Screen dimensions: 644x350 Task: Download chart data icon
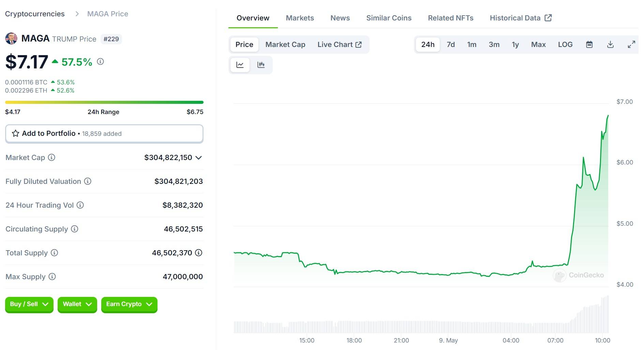coord(610,45)
